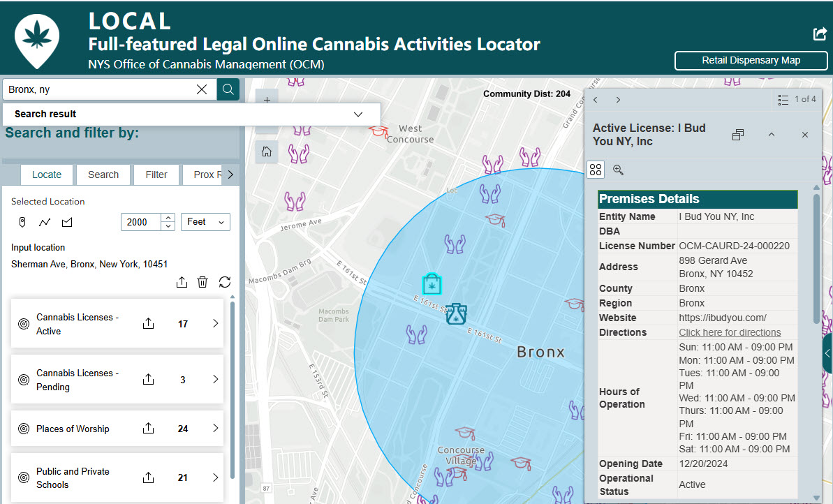The image size is (833, 504).
Task: Open the 1 of 4 feature list
Action: 797,99
